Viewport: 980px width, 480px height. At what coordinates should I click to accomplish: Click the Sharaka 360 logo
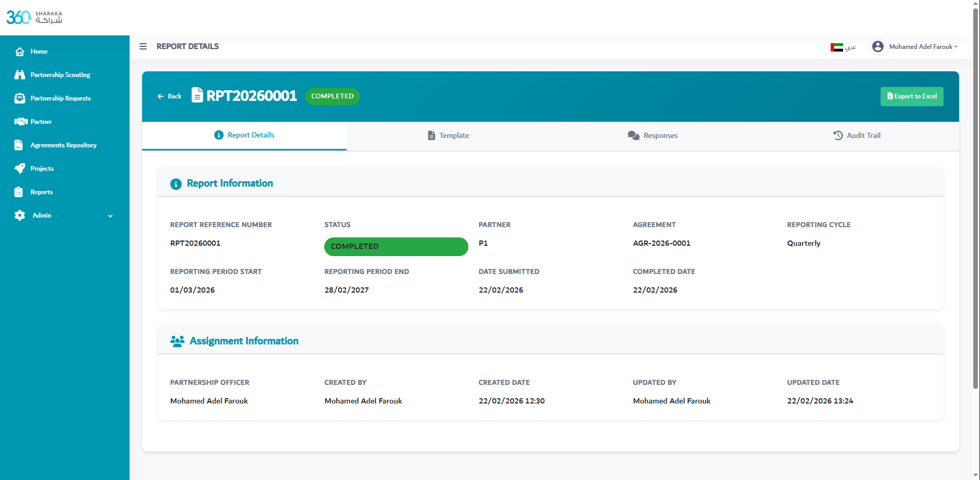[34, 17]
